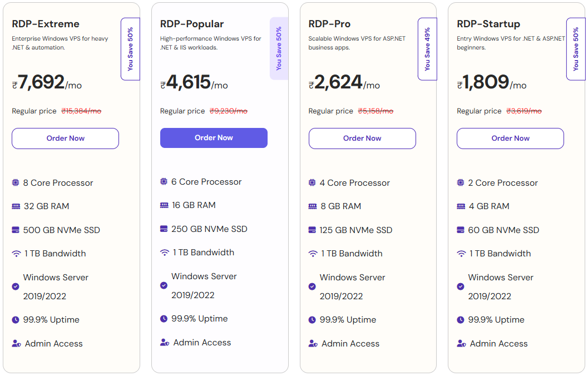The image size is (588, 376).
Task: Click the processor icon beside 4 Core Processor
Action: click(x=312, y=182)
